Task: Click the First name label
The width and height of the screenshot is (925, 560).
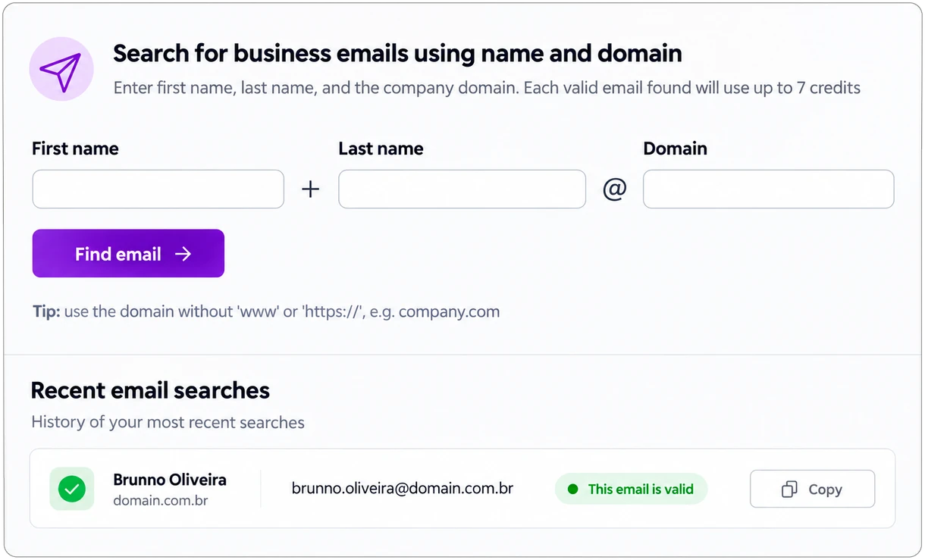Action: click(x=75, y=149)
